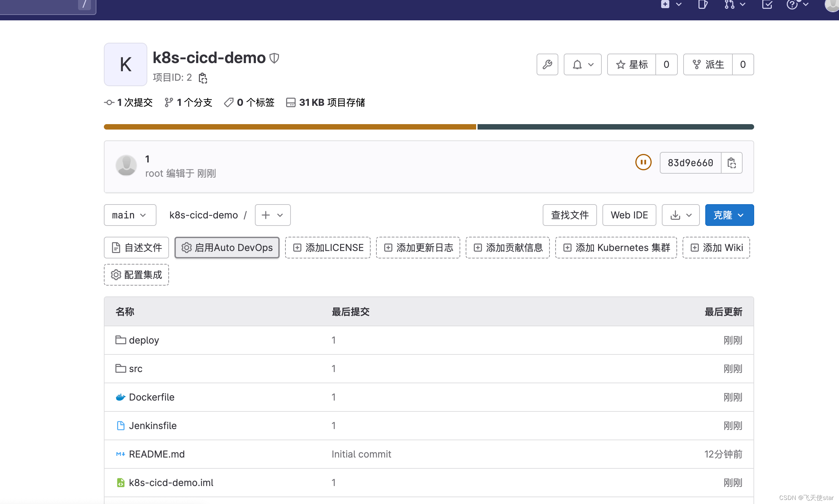Open the download source code dropdown
Image resolution: width=839 pixels, height=504 pixels.
[x=680, y=215]
